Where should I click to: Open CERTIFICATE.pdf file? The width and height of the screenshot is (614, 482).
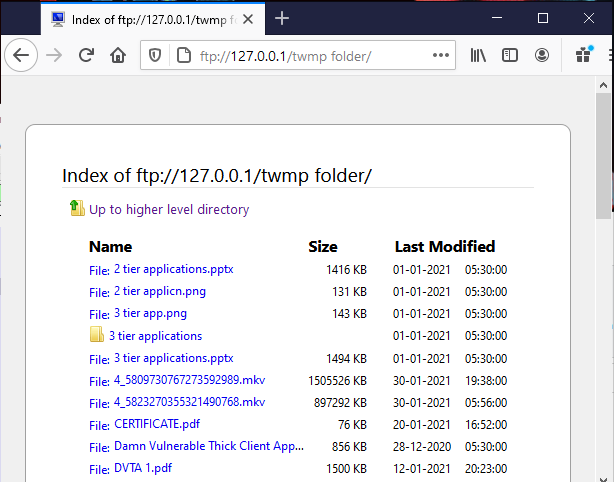pos(157,424)
